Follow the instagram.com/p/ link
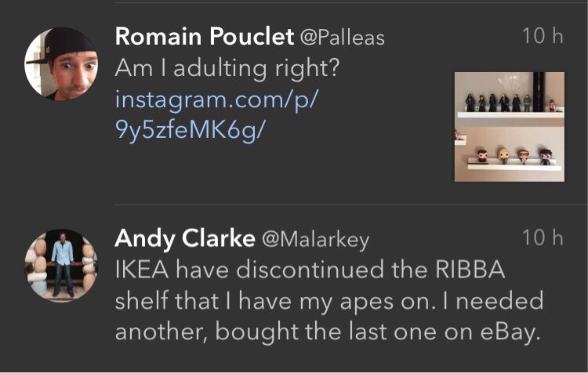The width and height of the screenshot is (588, 373). [220, 100]
